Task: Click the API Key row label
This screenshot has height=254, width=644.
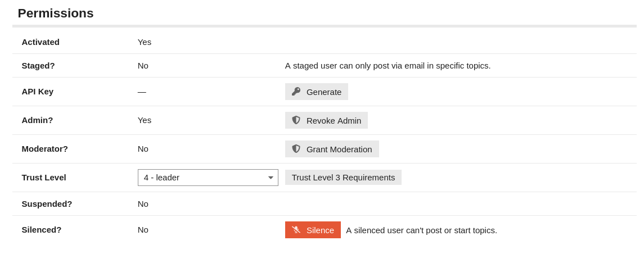Action: [x=38, y=92]
